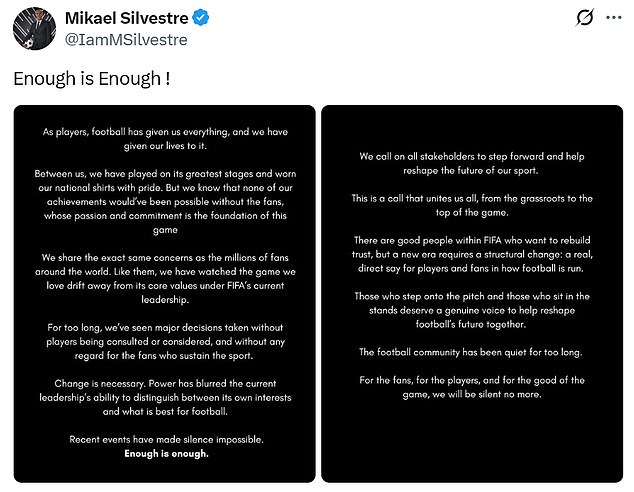
Task: Click the "Change is necessary" paragraph
Action: (165, 397)
